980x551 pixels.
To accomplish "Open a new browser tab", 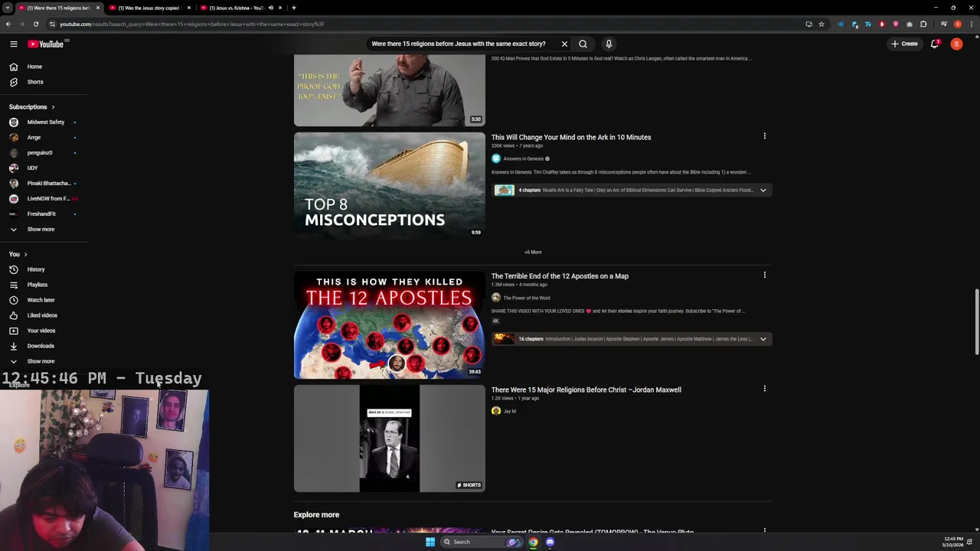I will (294, 8).
